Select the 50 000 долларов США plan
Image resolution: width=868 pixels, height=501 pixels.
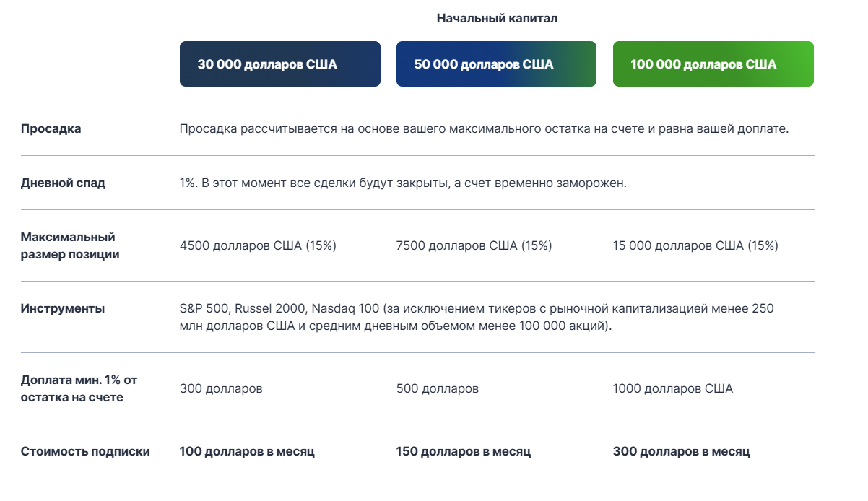click(x=495, y=64)
